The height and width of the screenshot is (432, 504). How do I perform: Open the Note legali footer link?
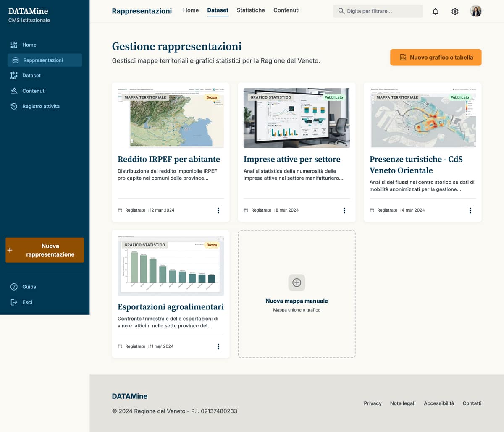[402, 403]
